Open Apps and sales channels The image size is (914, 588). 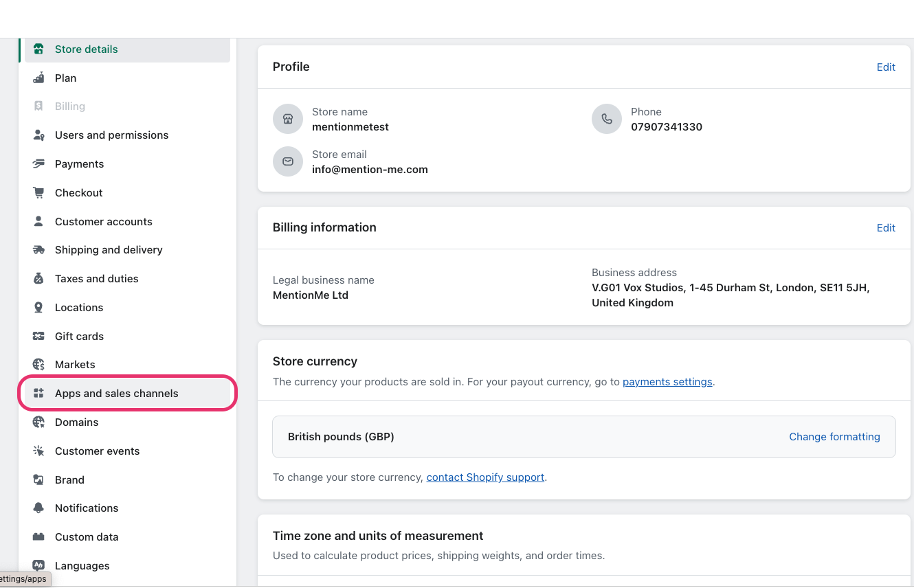click(x=127, y=394)
